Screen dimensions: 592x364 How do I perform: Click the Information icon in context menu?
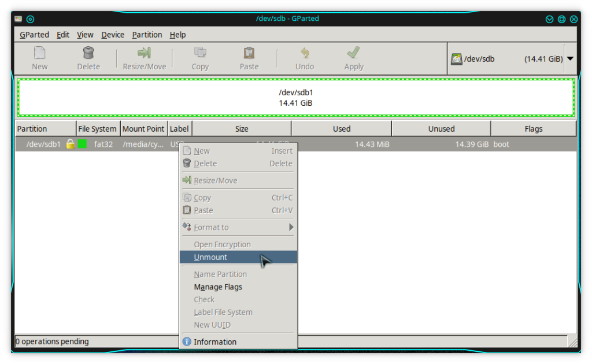(187, 342)
